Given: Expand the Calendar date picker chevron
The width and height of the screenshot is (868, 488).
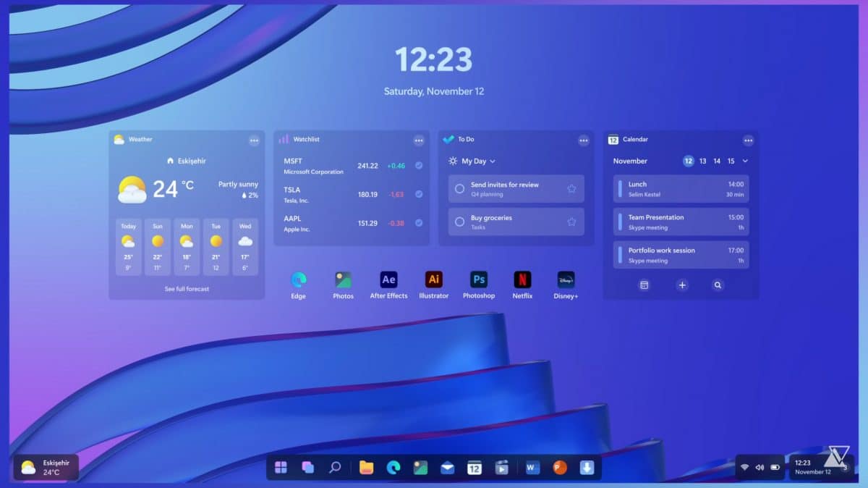Looking at the screenshot, I should click(x=744, y=161).
